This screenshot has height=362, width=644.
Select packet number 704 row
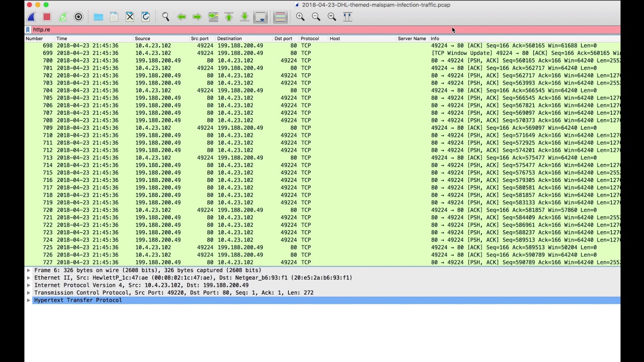point(322,90)
